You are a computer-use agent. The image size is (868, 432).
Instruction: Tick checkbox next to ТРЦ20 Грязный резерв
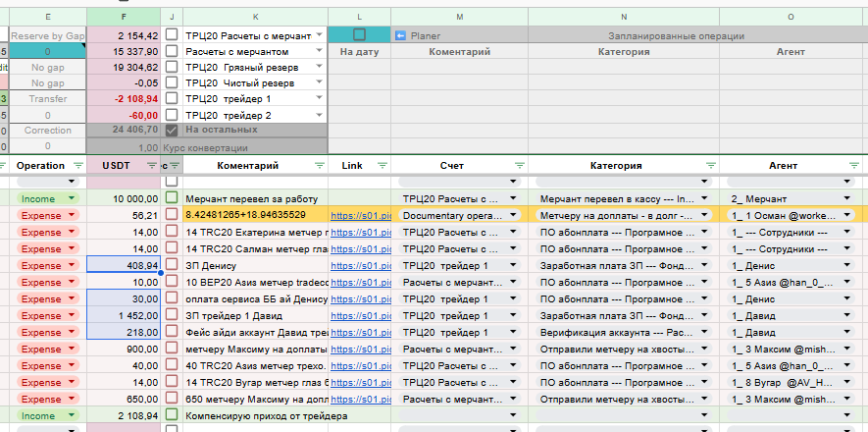[172, 67]
